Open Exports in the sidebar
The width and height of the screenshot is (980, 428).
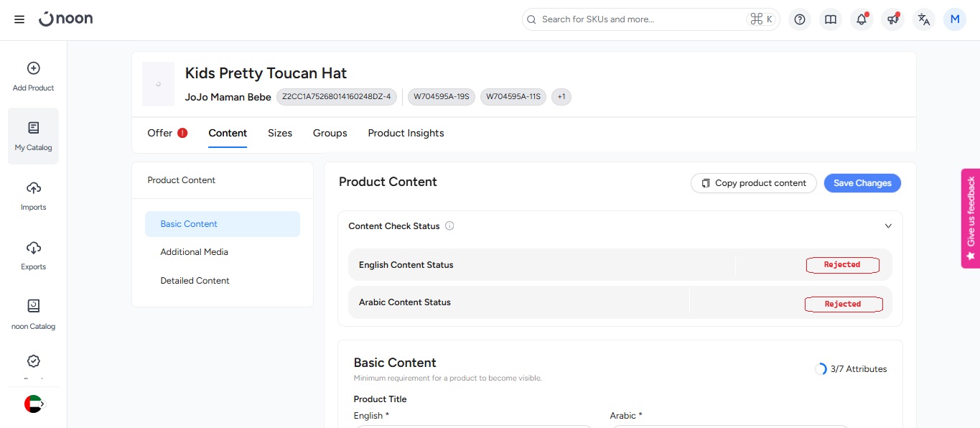point(33,255)
